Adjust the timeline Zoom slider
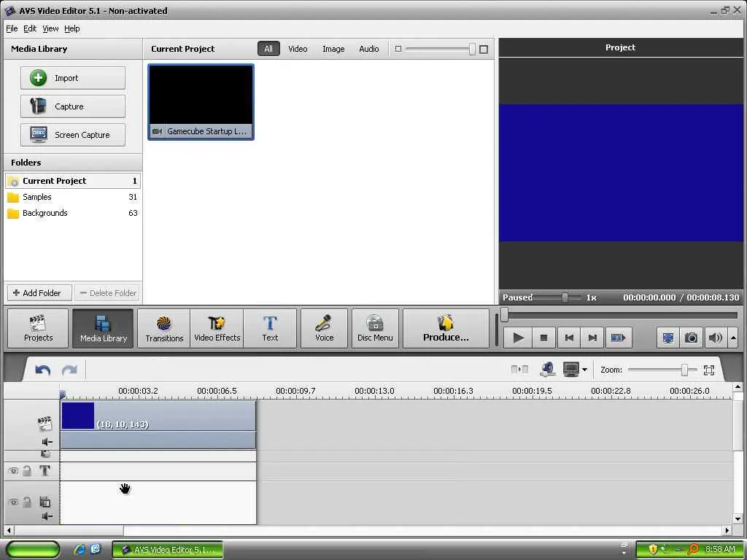747x560 pixels. click(x=684, y=370)
